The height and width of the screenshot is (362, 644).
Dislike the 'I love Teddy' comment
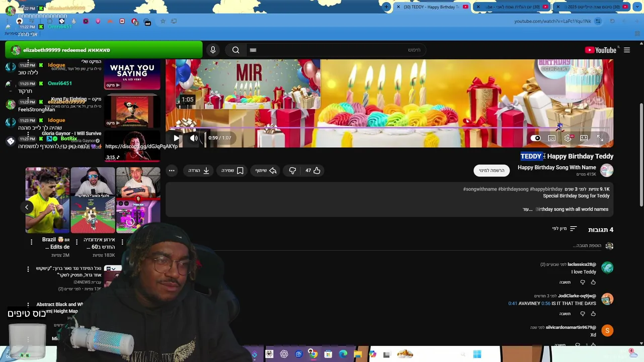coord(583,282)
